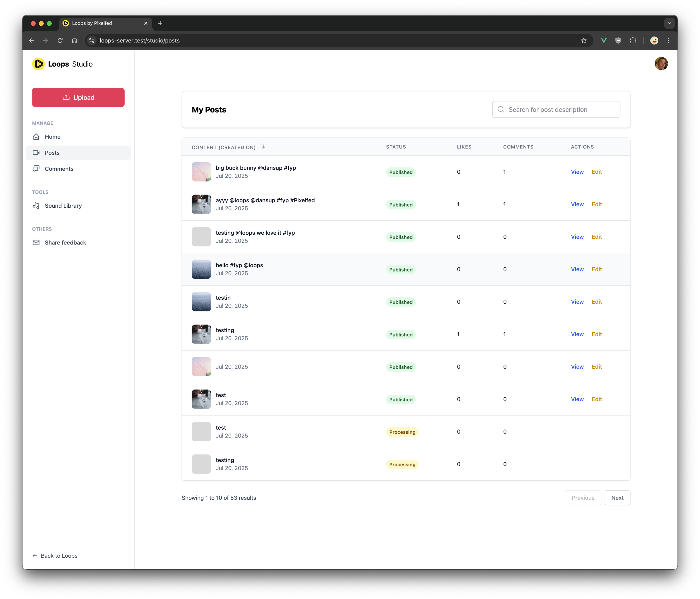Open Comments in the sidebar

point(59,169)
